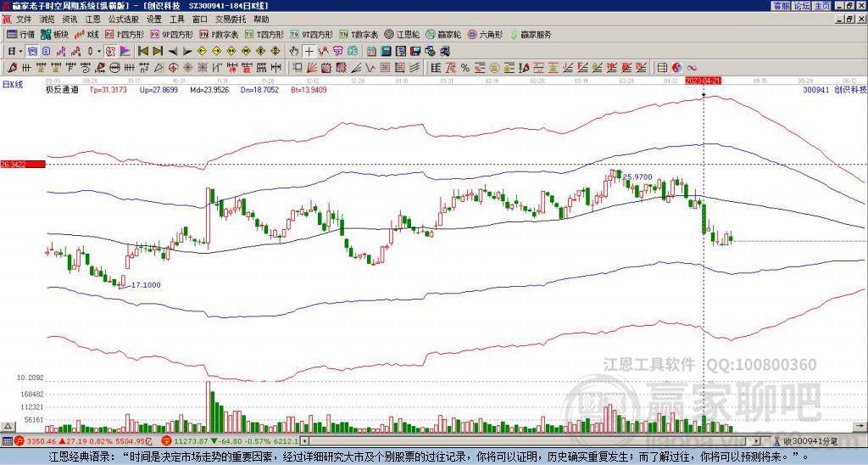This screenshot has width=868, height=465.
Task: Open the 浏览 menu
Action: pyautogui.click(x=47, y=20)
